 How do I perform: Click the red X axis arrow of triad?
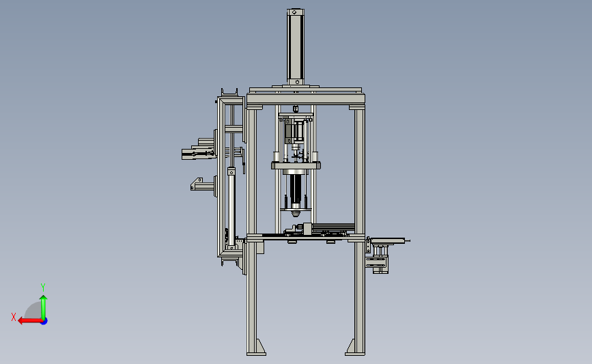pos(29,321)
